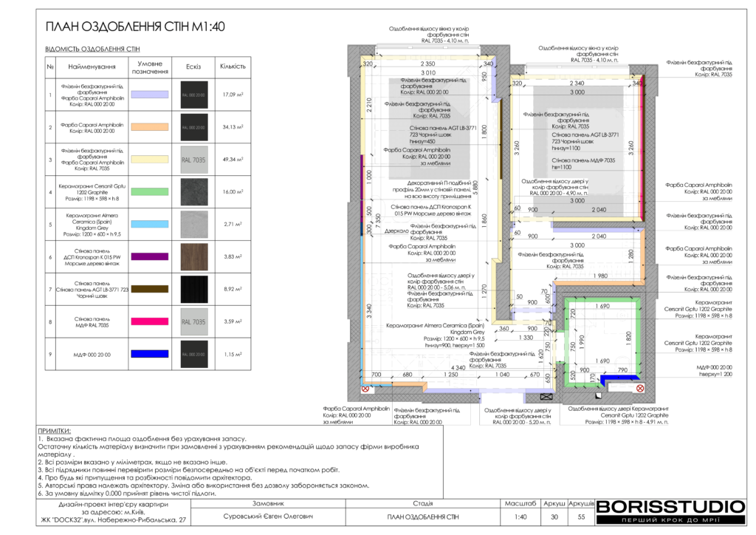Select the pink swatch for МДФ RAL 7035 panel
The width and height of the screenshot is (756, 535).
click(151, 322)
